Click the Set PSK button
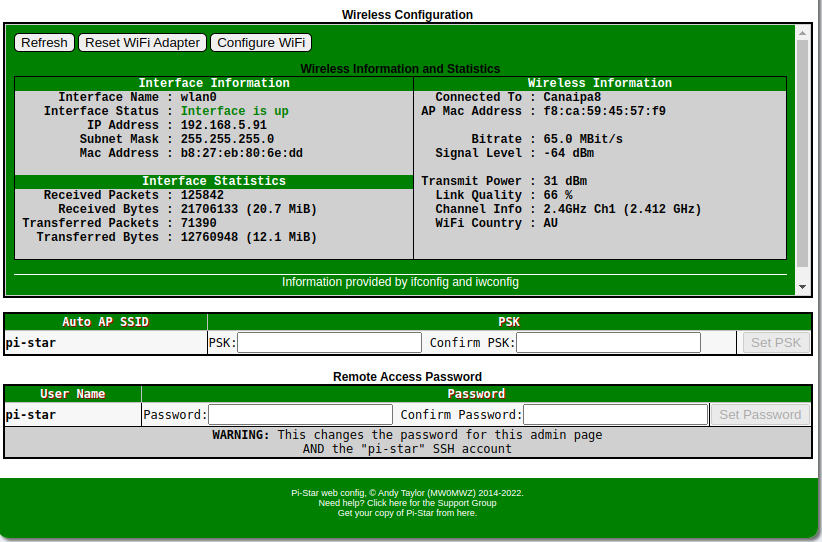 click(775, 343)
